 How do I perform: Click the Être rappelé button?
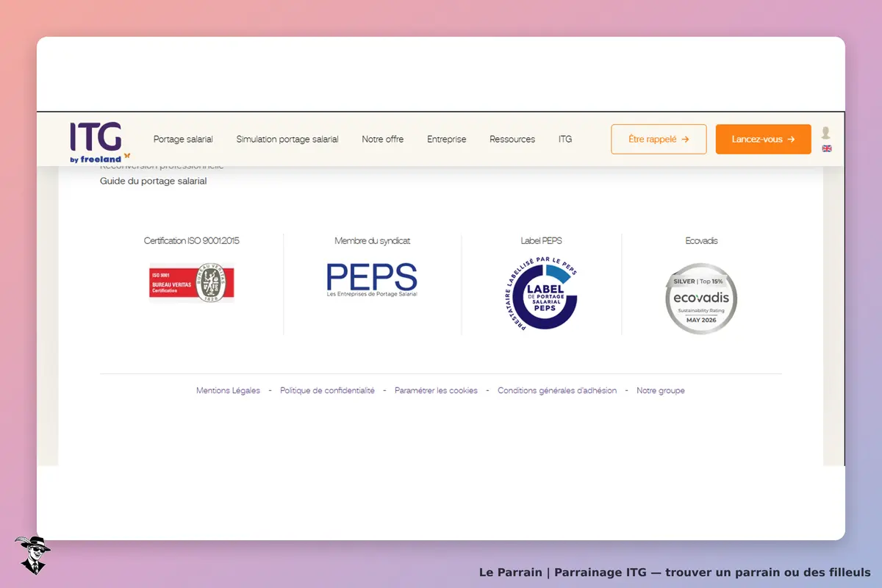[x=659, y=139]
